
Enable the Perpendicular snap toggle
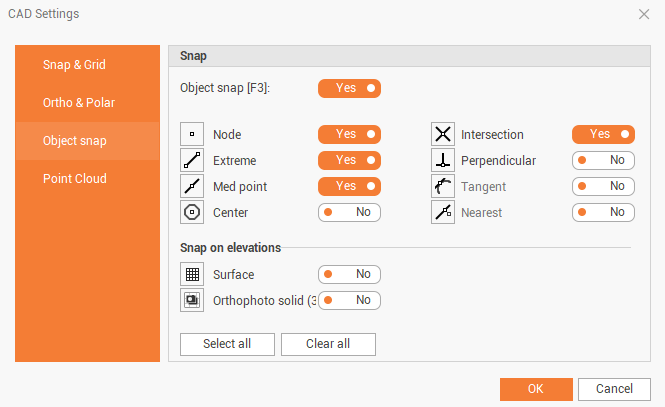point(603,160)
